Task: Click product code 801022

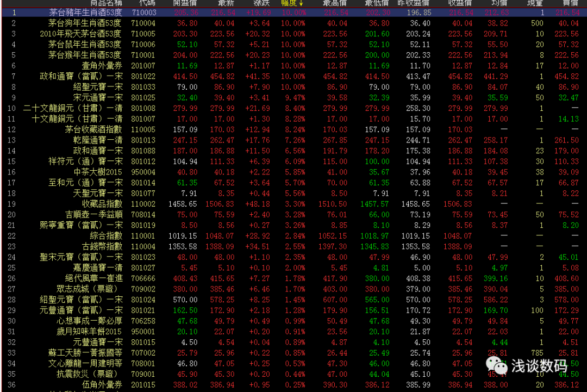Action: click(x=143, y=76)
